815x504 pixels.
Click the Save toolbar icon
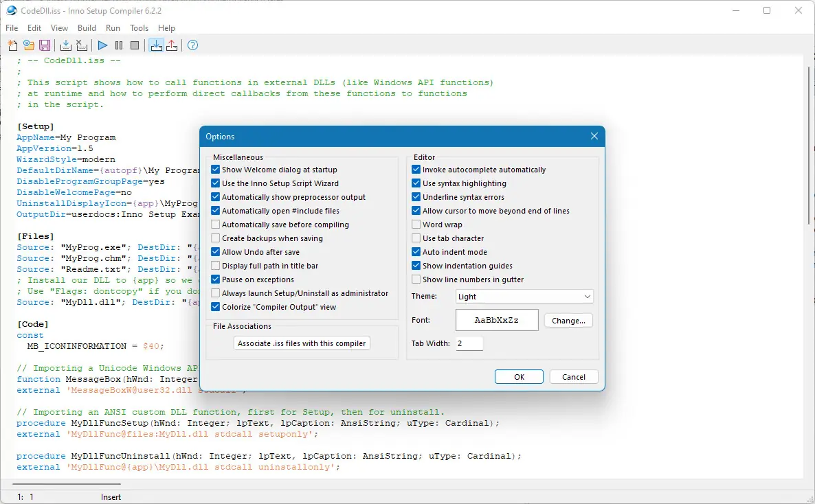[x=45, y=46]
